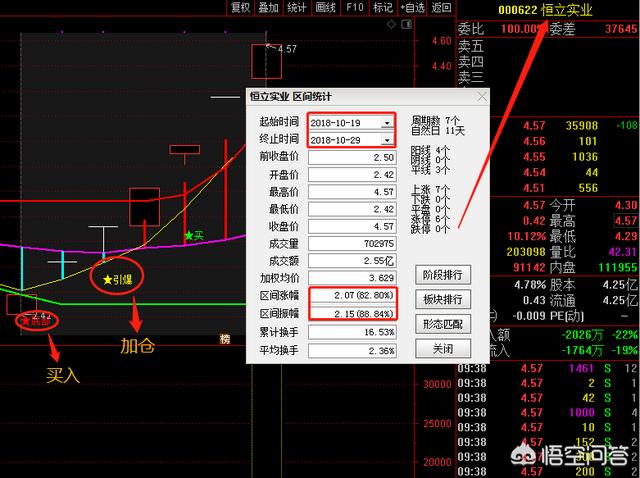Click the 板块排行 button

pyautogui.click(x=443, y=299)
